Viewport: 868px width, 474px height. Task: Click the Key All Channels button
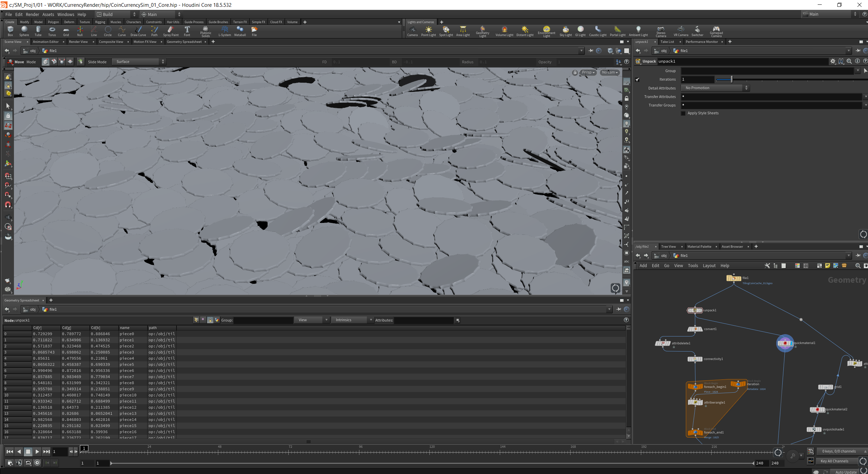point(834,461)
